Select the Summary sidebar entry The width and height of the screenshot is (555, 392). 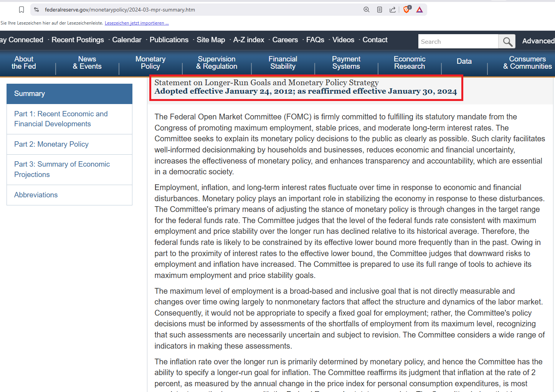[69, 94]
